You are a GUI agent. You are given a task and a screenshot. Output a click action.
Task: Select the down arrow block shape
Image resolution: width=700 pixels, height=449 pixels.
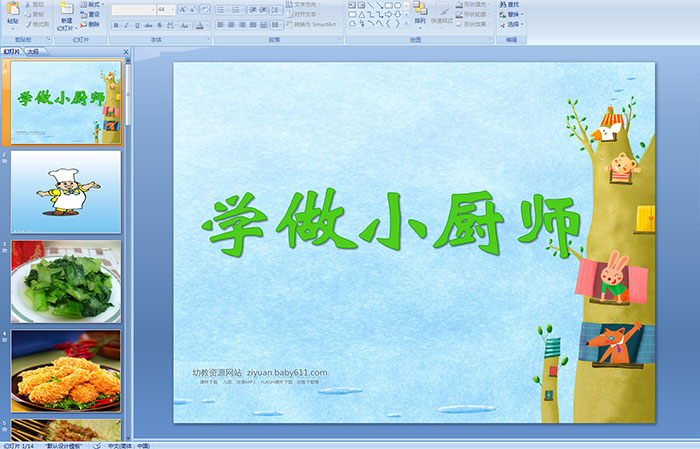pyautogui.click(x=397, y=15)
